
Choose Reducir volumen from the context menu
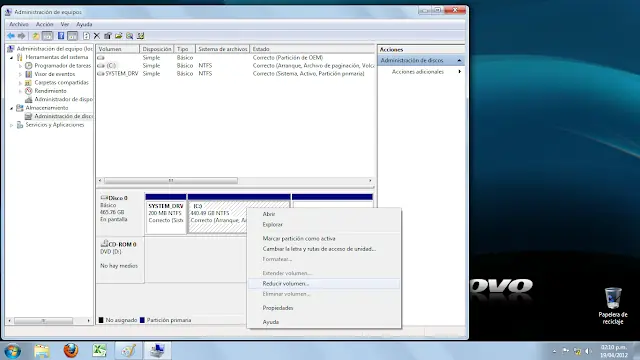click(x=324, y=283)
